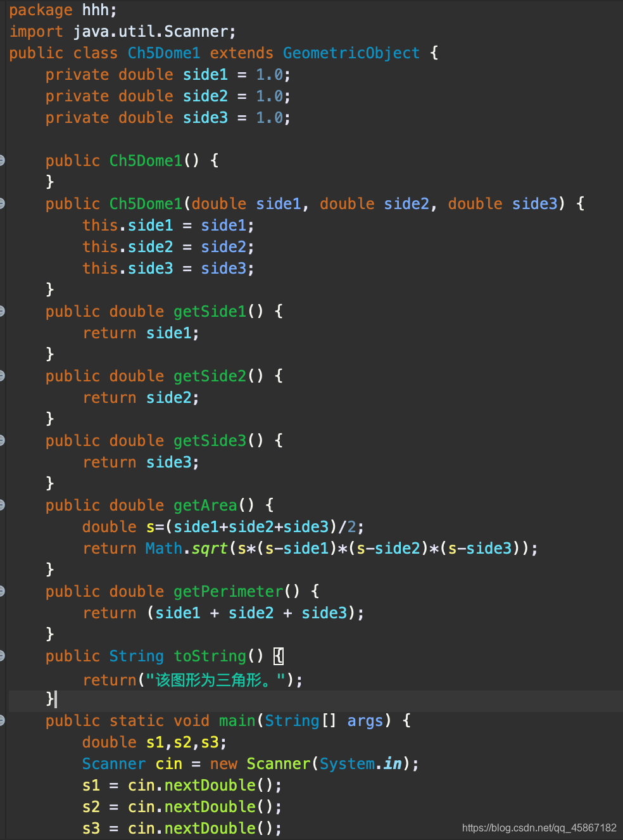Screen dimensions: 623x840
Task: Collapse the main method fold marker
Action: click(2, 720)
